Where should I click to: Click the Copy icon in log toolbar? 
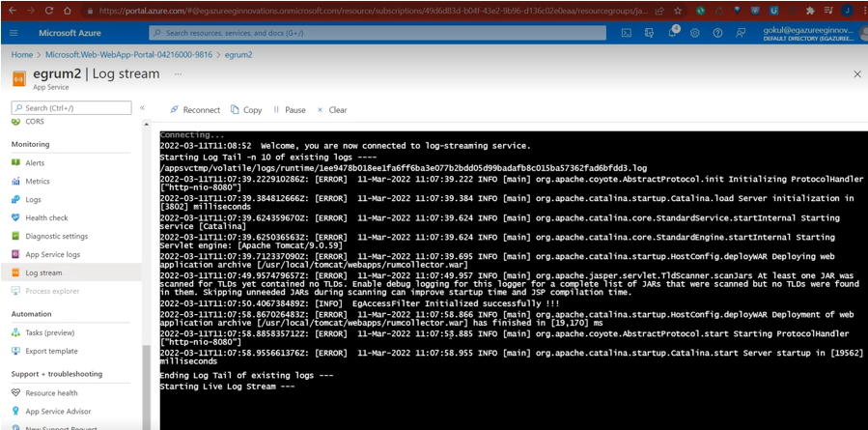(x=235, y=110)
